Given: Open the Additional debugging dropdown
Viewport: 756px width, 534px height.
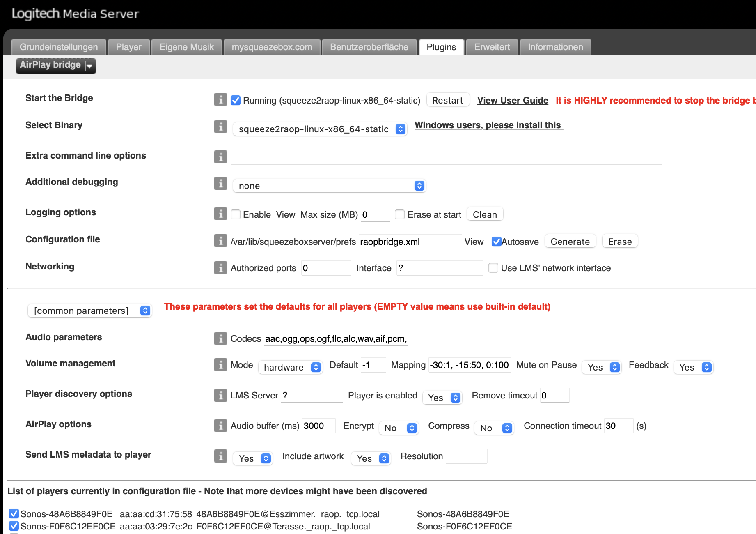Looking at the screenshot, I should [x=329, y=186].
